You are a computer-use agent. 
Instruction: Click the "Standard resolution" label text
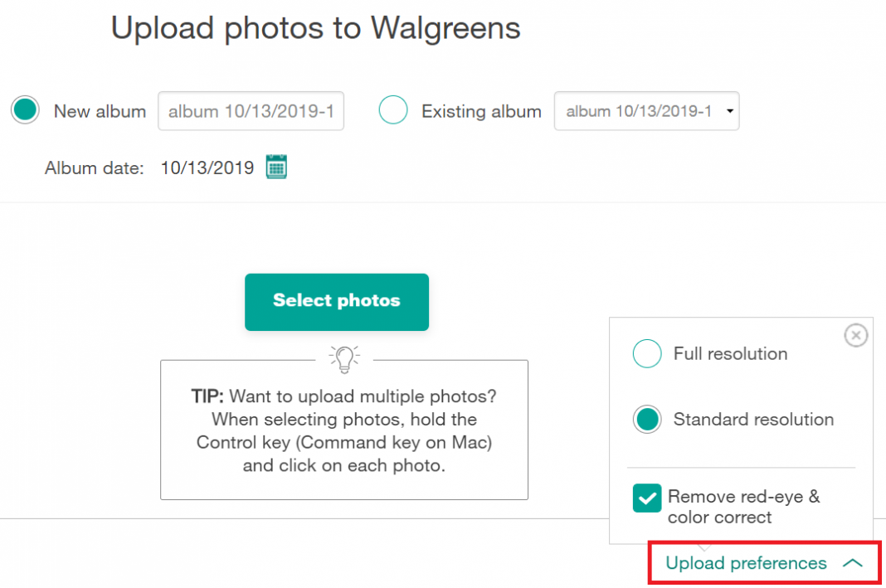753,420
